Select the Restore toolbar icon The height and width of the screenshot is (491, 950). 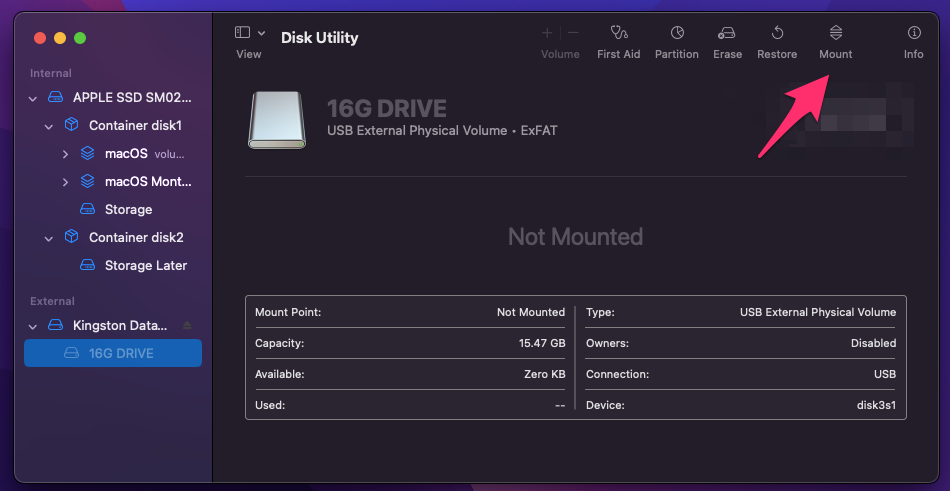pos(777,33)
